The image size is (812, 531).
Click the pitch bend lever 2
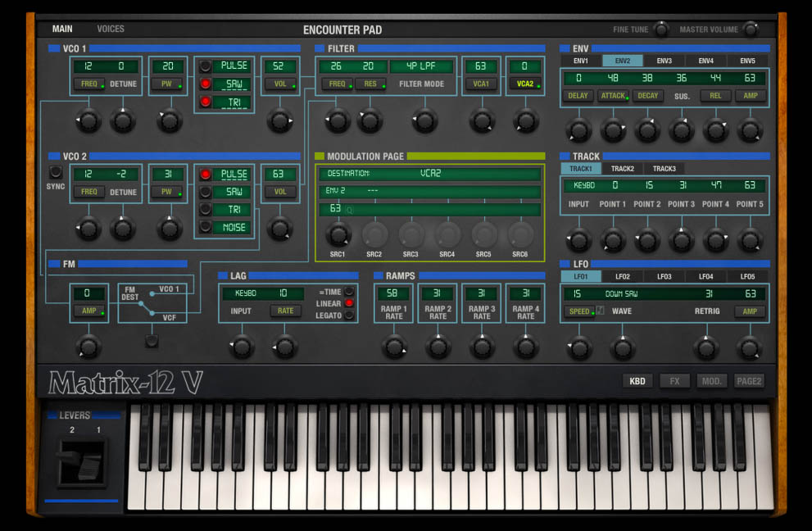pyautogui.click(x=70, y=458)
